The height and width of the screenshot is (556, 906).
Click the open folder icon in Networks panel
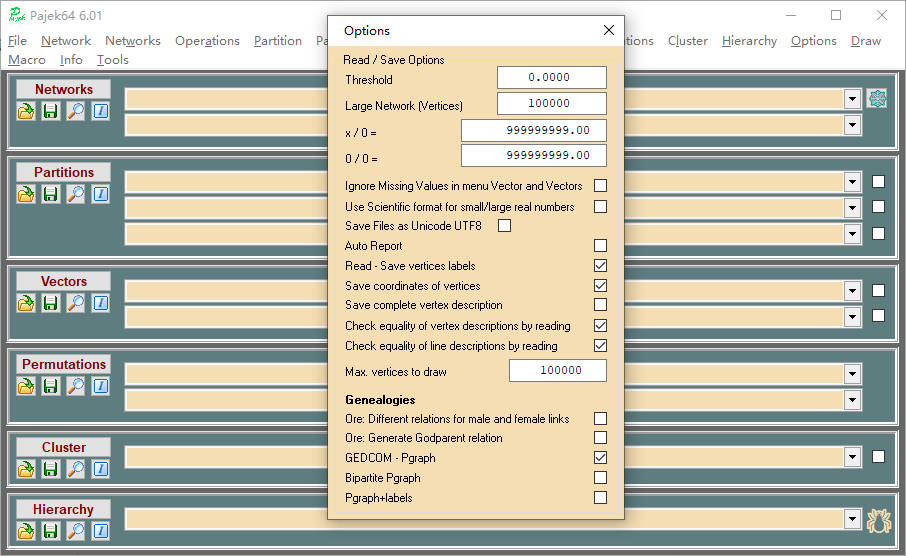coord(26,111)
